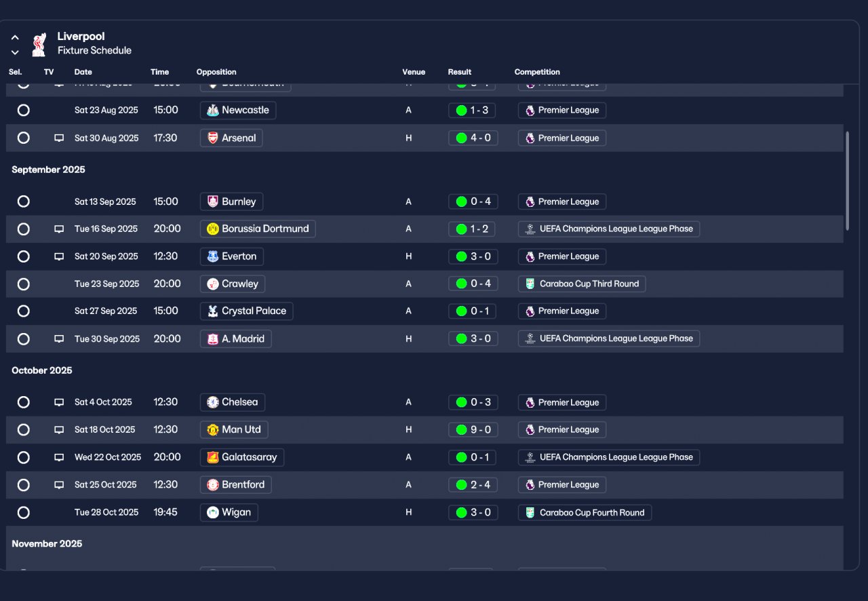This screenshot has height=601, width=868.
Task: Click Borussia Dortmund badge icon
Action: click(x=212, y=229)
